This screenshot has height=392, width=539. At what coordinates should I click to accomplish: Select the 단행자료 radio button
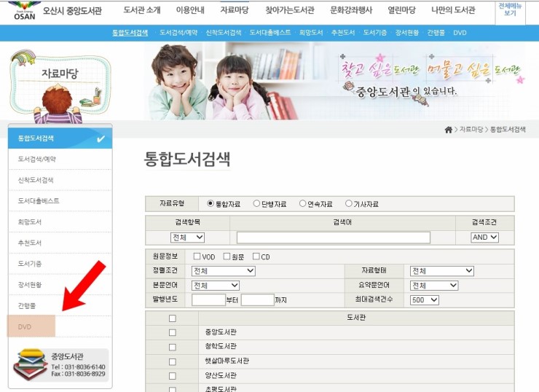[256, 204]
